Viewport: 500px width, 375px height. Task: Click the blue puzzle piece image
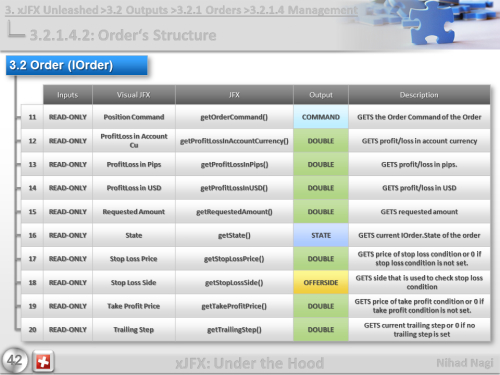430,23
